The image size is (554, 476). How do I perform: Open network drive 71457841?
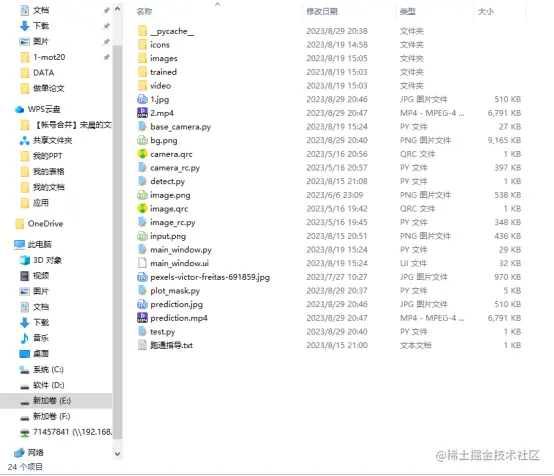coord(72,432)
